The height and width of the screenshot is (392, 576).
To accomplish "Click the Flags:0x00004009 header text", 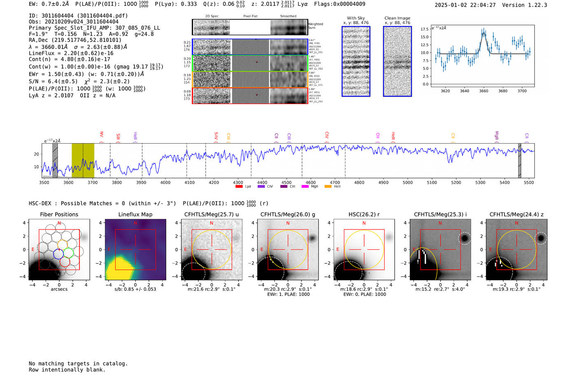I will click(x=339, y=4).
